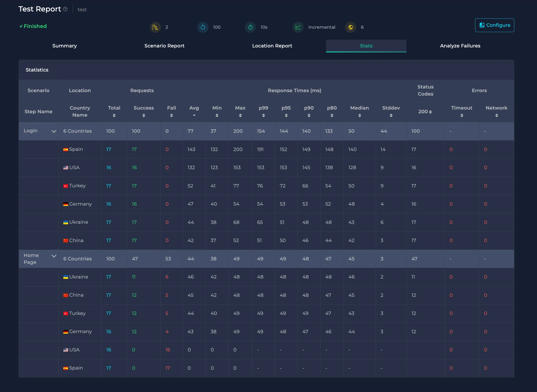Click the duration timer icon showing 10s
This screenshot has height=392, width=537.
tap(250, 27)
